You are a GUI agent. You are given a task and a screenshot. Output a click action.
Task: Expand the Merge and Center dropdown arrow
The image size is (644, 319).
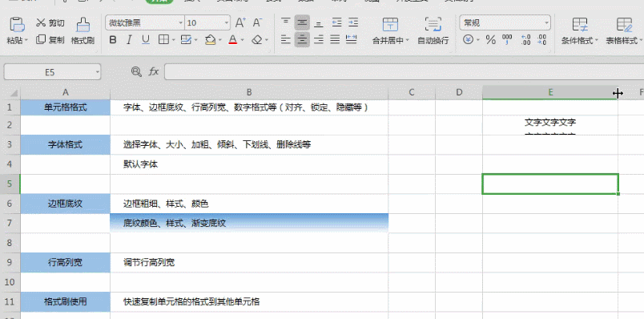coord(408,41)
